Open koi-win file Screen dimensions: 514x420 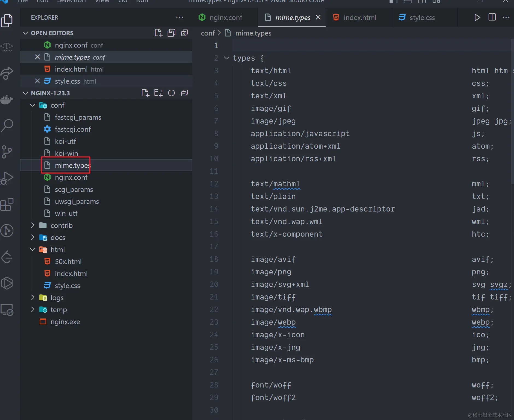(106, 153)
